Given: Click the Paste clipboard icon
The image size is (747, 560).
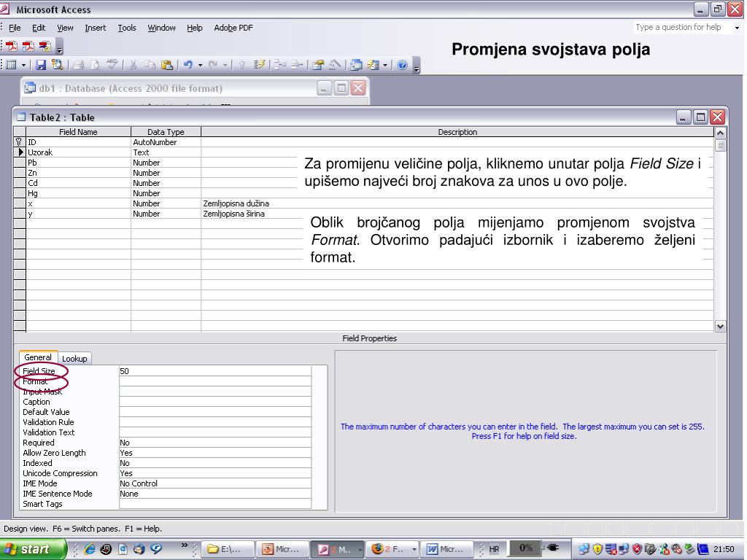Looking at the screenshot, I should pyautogui.click(x=167, y=65).
